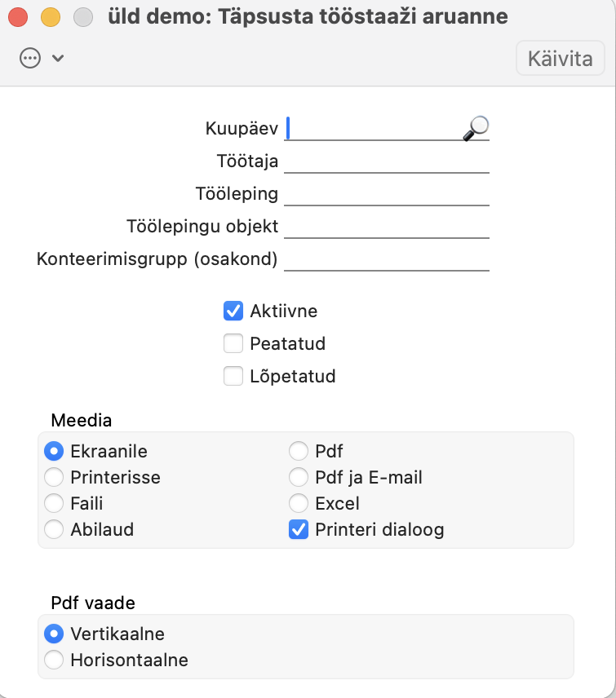The image size is (616, 698).
Task: Enable the Peatatud checkbox
Action: point(234,343)
